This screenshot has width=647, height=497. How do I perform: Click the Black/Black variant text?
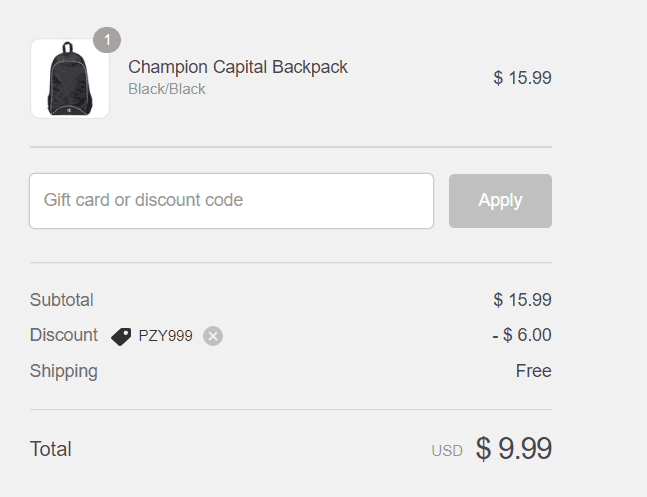click(167, 89)
